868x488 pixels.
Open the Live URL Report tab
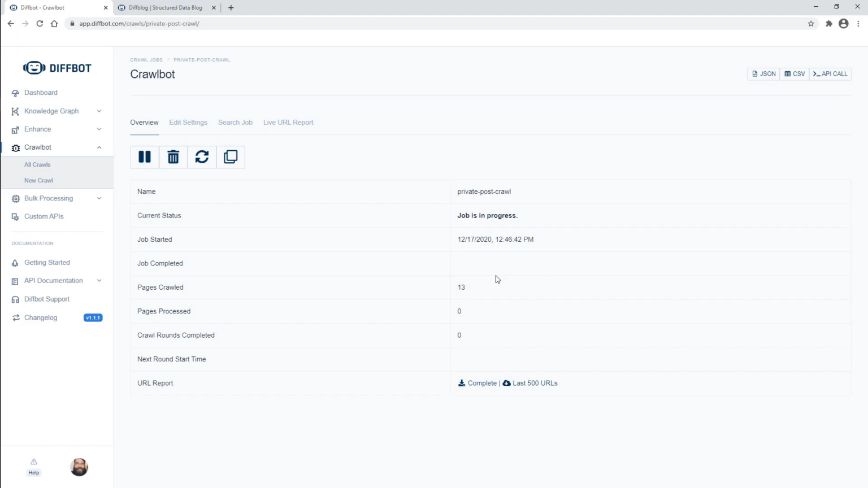pyautogui.click(x=288, y=123)
